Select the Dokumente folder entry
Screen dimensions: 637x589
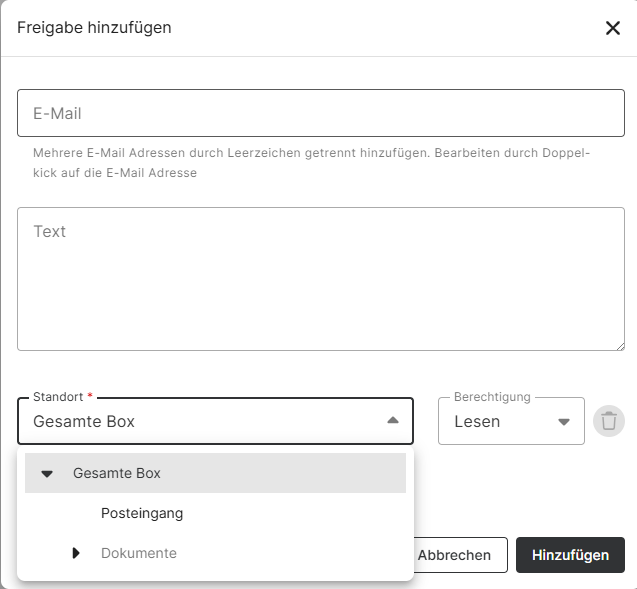[139, 553]
